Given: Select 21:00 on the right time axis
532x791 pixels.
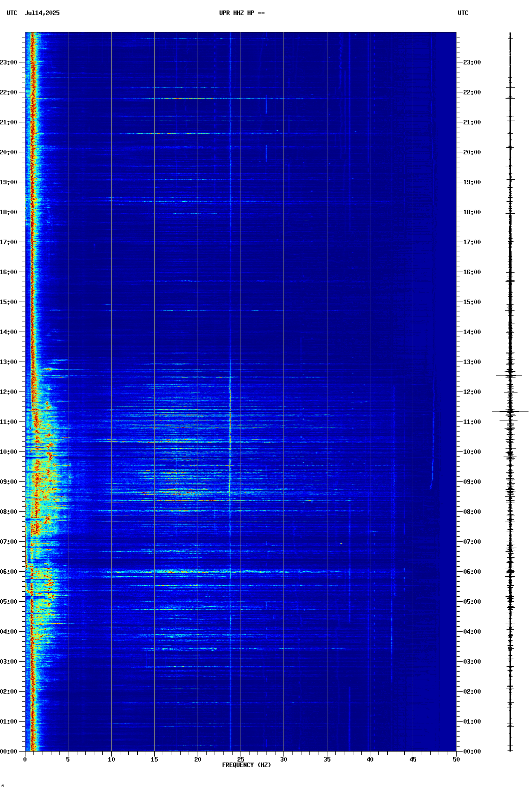Looking at the screenshot, I should (x=472, y=122).
